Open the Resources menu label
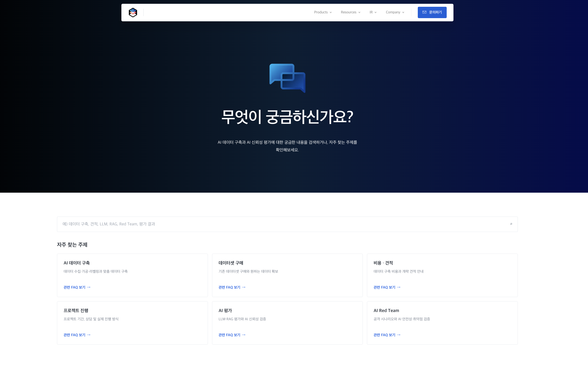Image resolution: width=588 pixels, height=365 pixels. pyautogui.click(x=348, y=12)
